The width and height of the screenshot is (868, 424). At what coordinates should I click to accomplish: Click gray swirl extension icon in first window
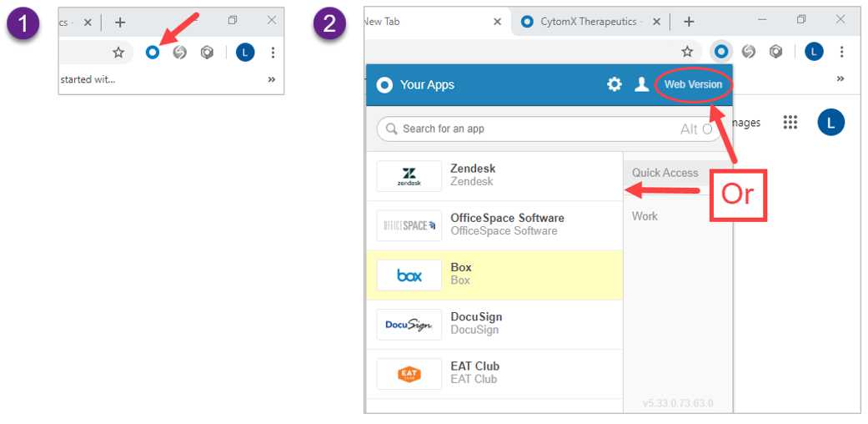click(x=179, y=53)
